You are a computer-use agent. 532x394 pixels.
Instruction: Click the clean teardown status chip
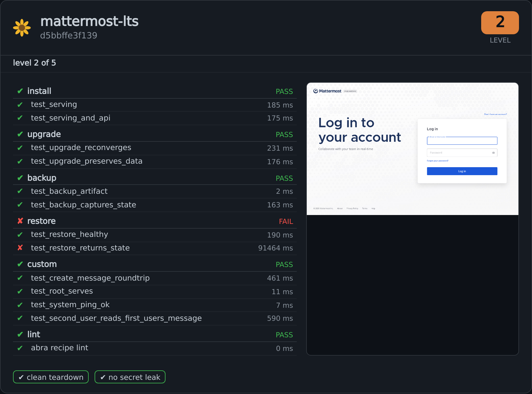pyautogui.click(x=51, y=377)
